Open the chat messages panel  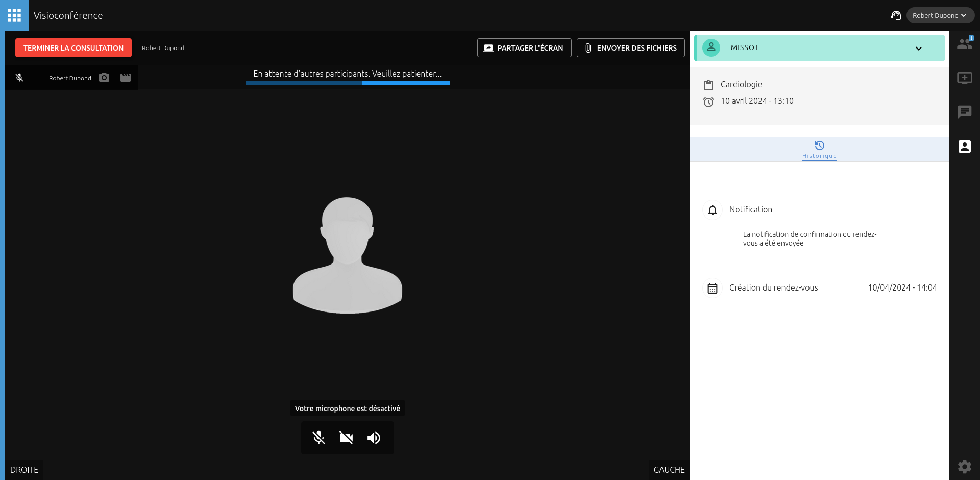[964, 112]
